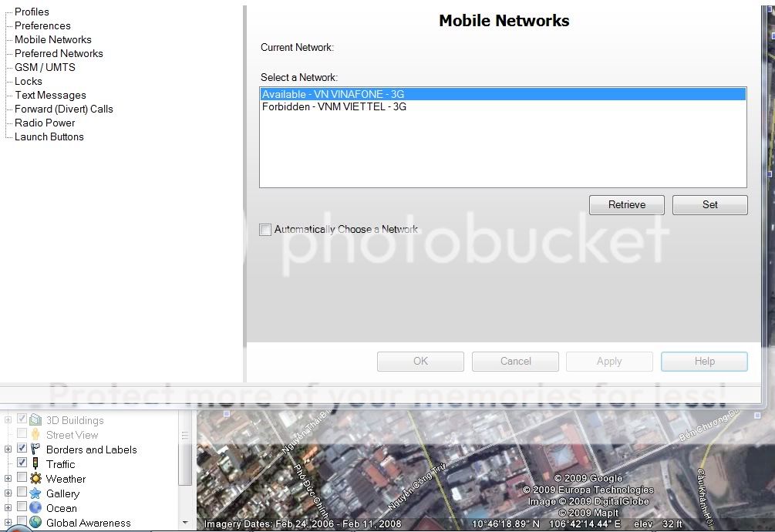
Task: Click the 3D Buildings layer icon
Action: pos(35,420)
